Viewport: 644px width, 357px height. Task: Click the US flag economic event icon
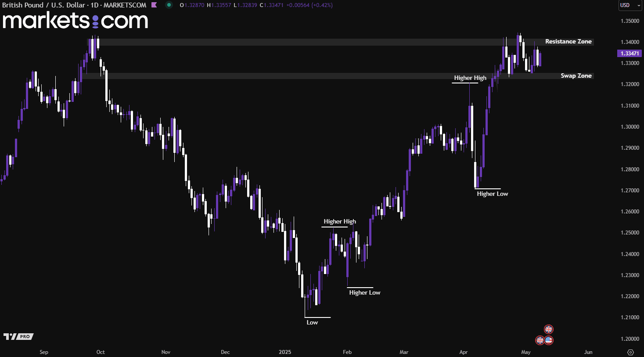click(549, 340)
